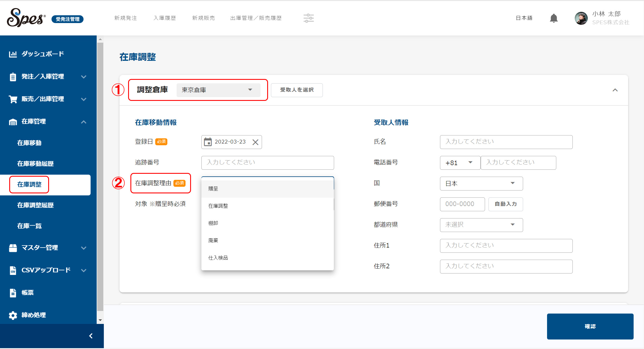This screenshot has height=349, width=644.
Task: Click the 受取人を選択 button
Action: tap(297, 90)
